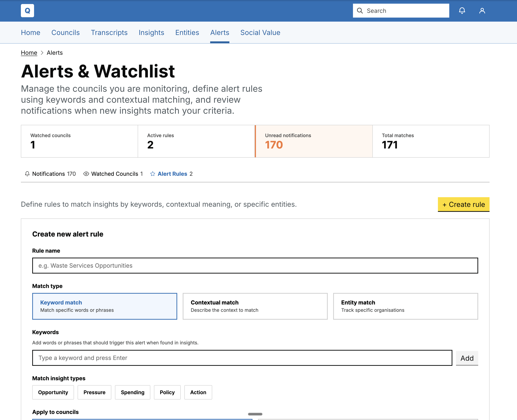The image size is (517, 420).
Task: Select Contextual match type option
Action: (x=255, y=306)
